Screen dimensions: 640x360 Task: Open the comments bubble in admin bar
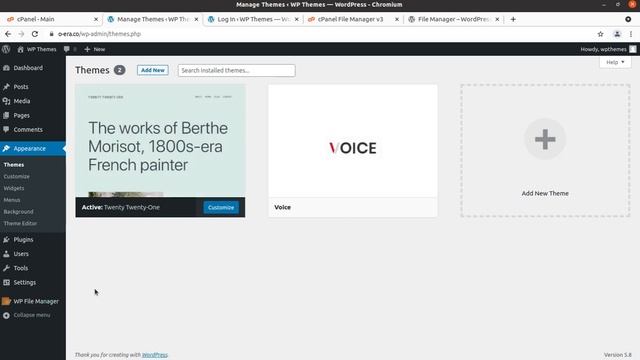coord(67,49)
